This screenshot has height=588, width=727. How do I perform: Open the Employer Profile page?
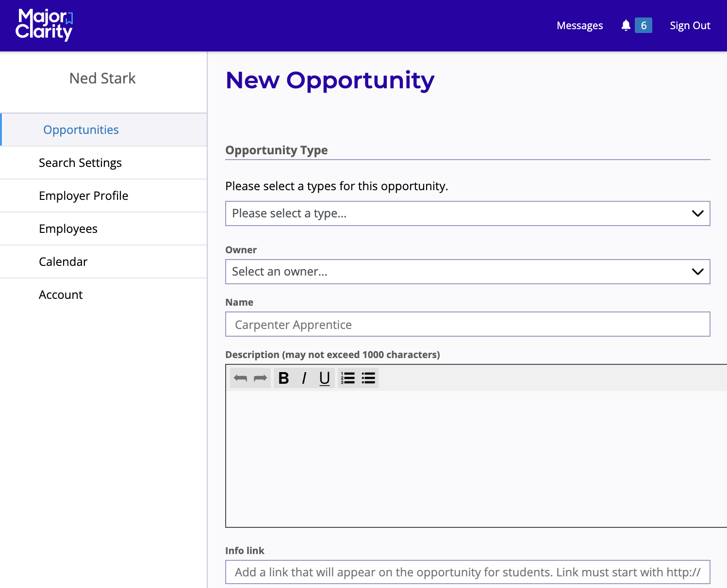click(x=83, y=196)
